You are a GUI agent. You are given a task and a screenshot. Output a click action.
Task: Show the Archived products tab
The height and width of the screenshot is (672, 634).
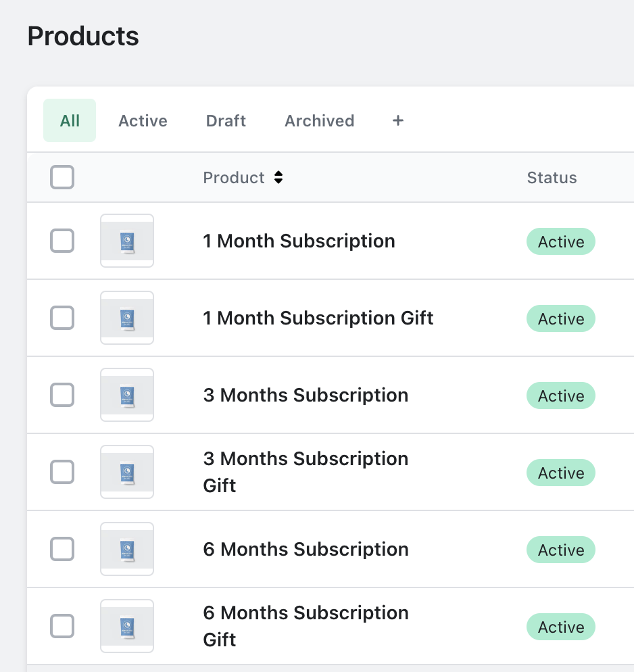point(319,121)
